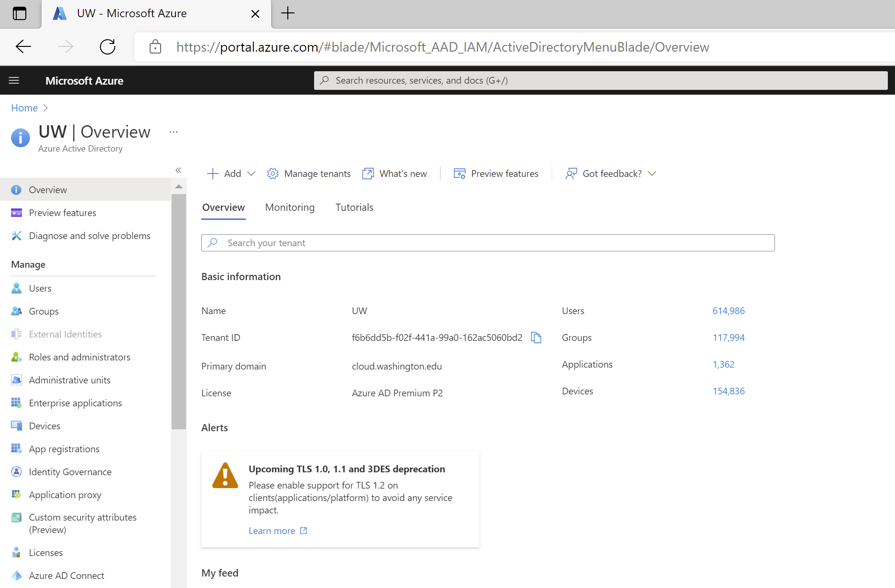Image resolution: width=895 pixels, height=588 pixels.
Task: Click the App registrations icon
Action: pos(16,449)
